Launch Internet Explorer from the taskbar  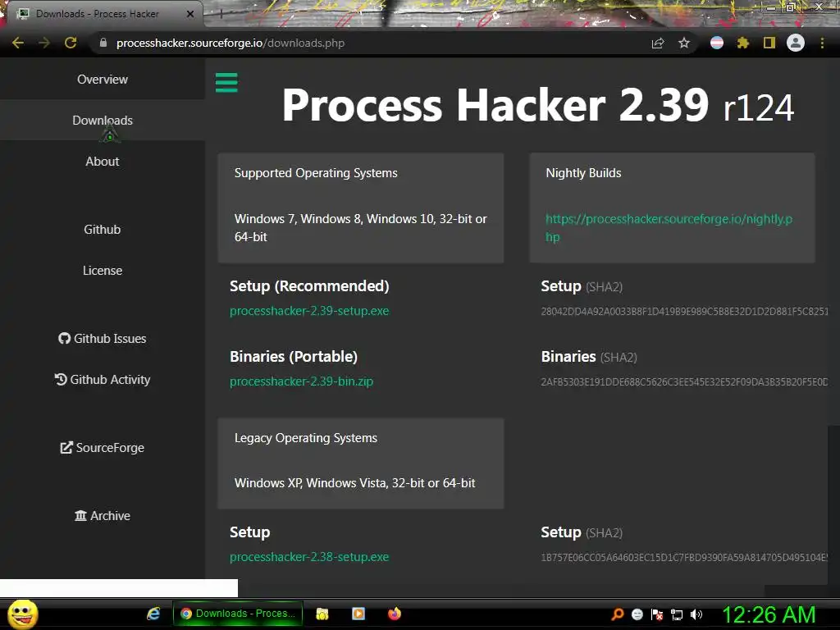click(x=153, y=614)
